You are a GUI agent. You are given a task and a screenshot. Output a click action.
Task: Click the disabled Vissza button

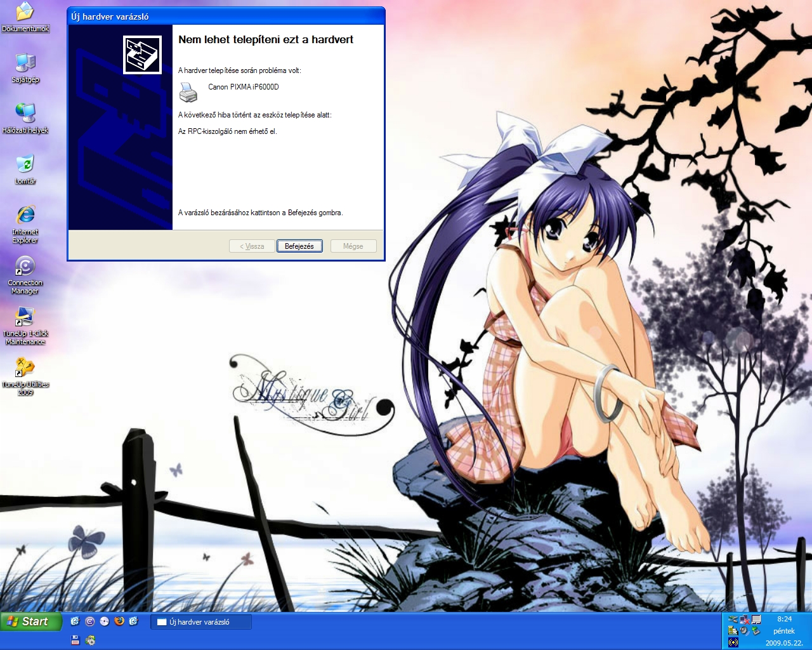coord(252,246)
